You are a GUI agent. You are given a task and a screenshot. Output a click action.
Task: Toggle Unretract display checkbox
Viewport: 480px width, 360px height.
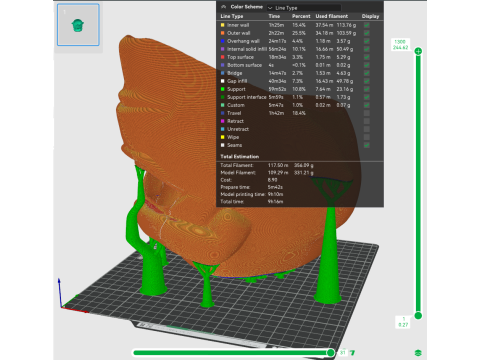[x=367, y=129]
